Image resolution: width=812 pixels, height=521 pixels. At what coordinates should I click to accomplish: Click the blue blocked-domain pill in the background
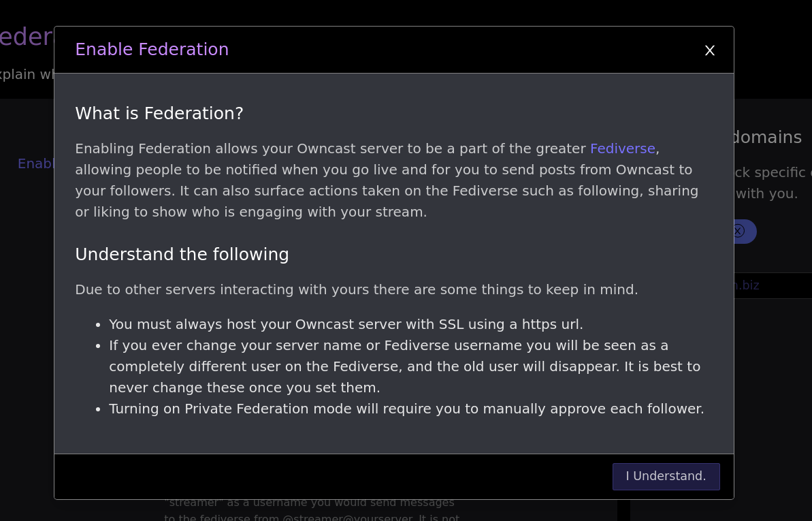point(747,231)
